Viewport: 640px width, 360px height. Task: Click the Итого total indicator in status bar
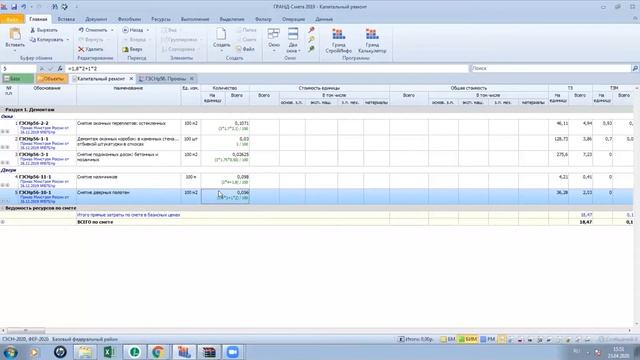(x=416, y=339)
